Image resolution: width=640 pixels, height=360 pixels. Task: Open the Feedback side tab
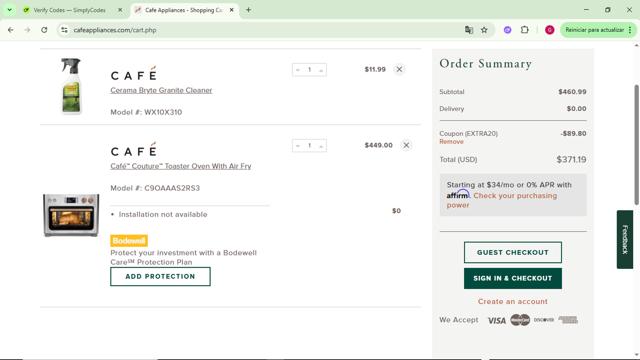624,239
